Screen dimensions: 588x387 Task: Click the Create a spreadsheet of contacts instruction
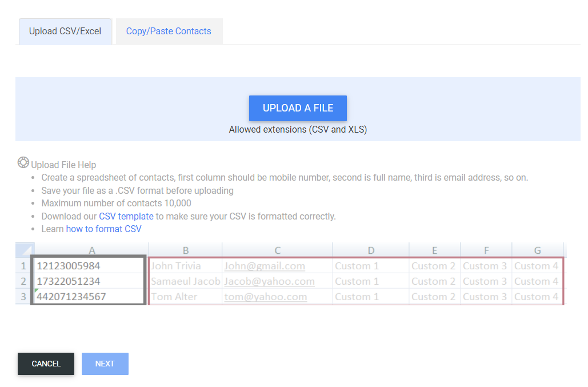[285, 178]
